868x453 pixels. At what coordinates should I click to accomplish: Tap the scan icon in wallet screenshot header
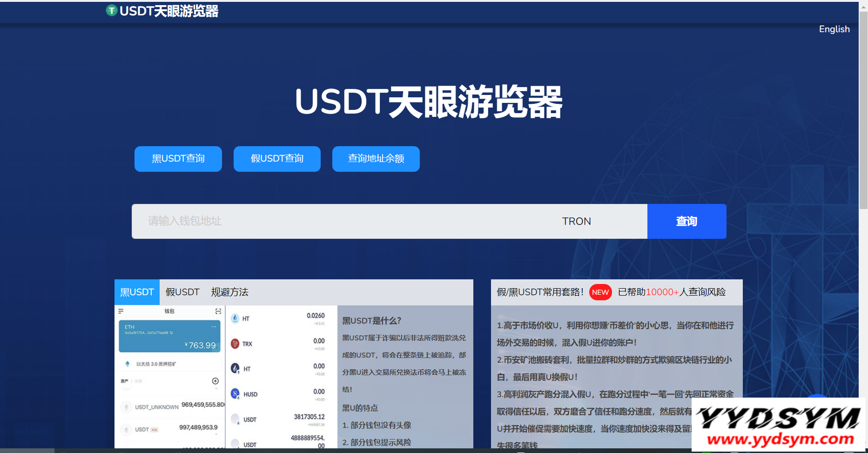point(218,311)
